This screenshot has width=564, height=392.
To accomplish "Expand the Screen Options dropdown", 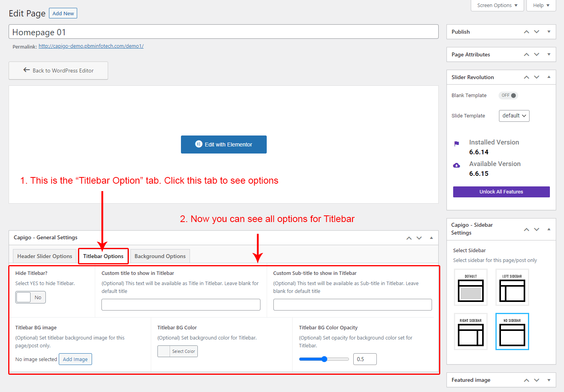I will 497,5.
